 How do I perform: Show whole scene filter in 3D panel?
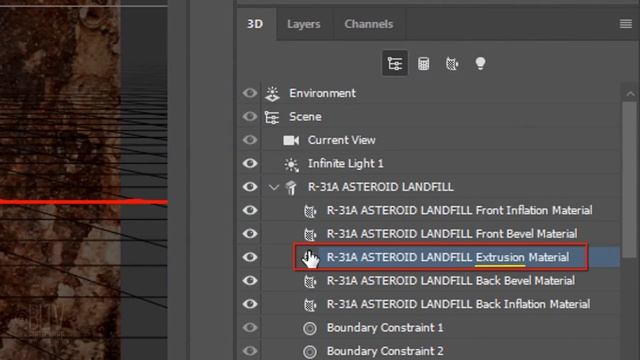coord(395,63)
